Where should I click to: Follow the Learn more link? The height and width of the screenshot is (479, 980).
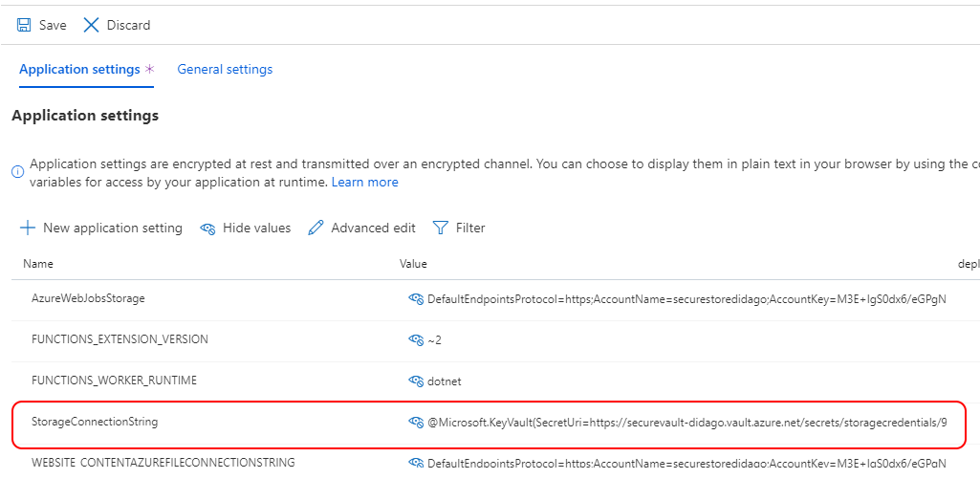click(365, 182)
